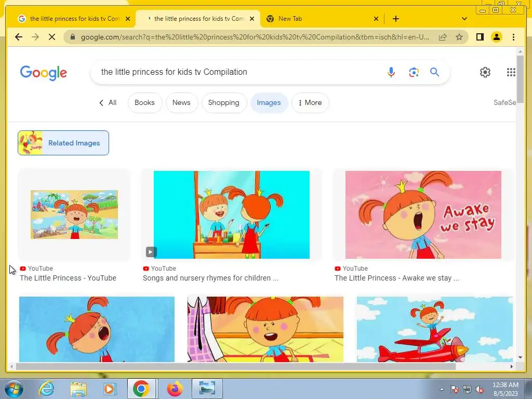Close the New Tab tab

click(x=376, y=19)
